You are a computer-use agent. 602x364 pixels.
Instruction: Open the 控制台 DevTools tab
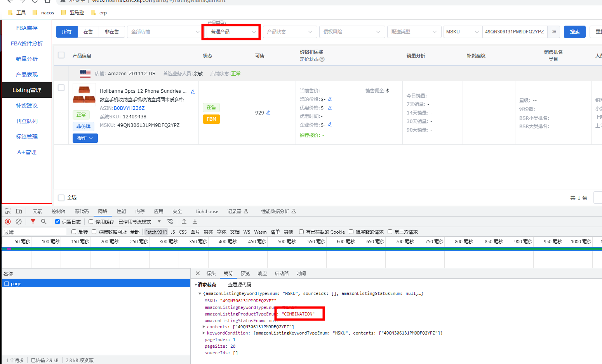click(x=58, y=211)
